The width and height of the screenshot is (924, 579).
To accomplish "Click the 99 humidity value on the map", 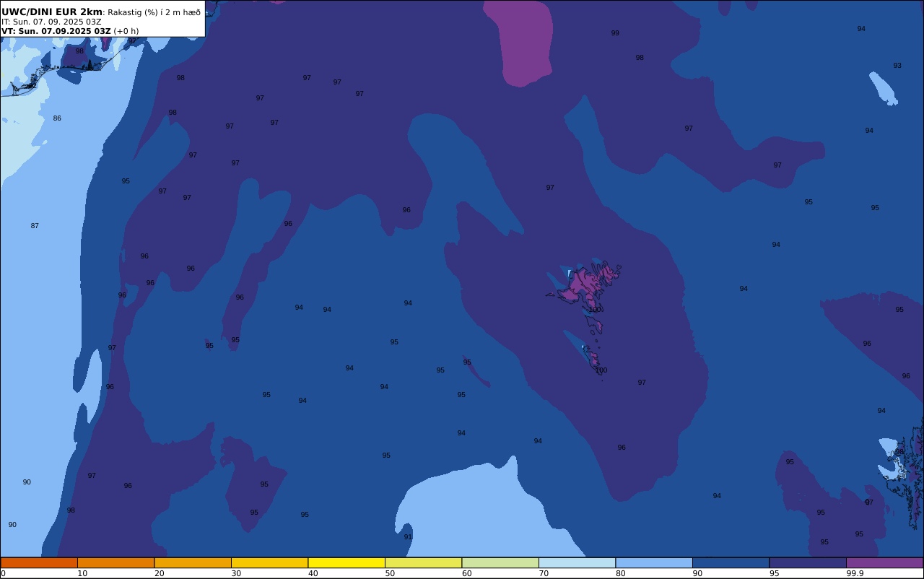I will click(615, 33).
